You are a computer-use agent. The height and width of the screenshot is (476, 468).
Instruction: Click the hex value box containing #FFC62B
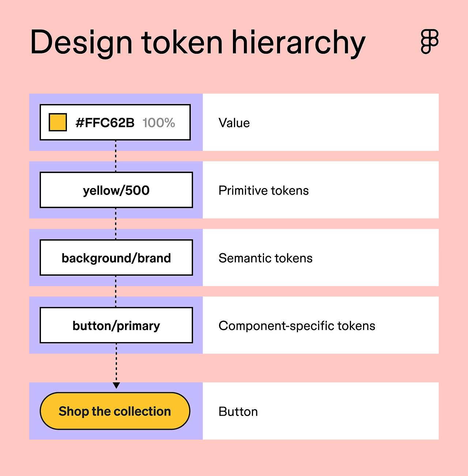click(x=115, y=122)
